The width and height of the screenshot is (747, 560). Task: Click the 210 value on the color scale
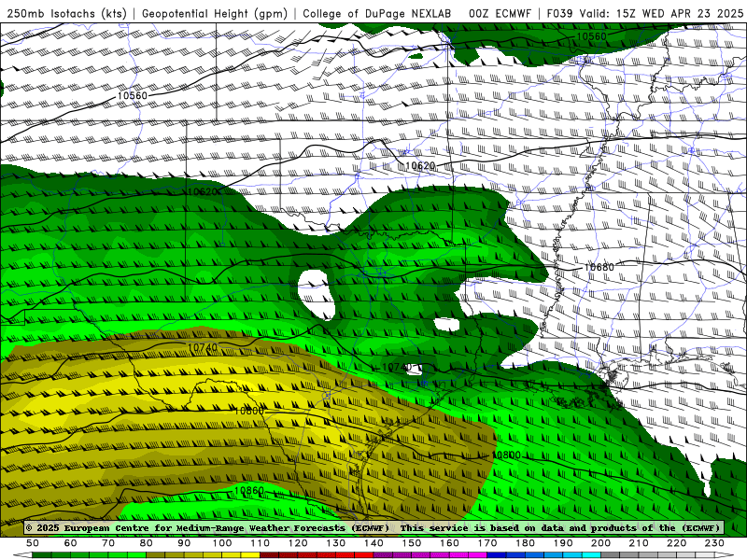tap(639, 543)
